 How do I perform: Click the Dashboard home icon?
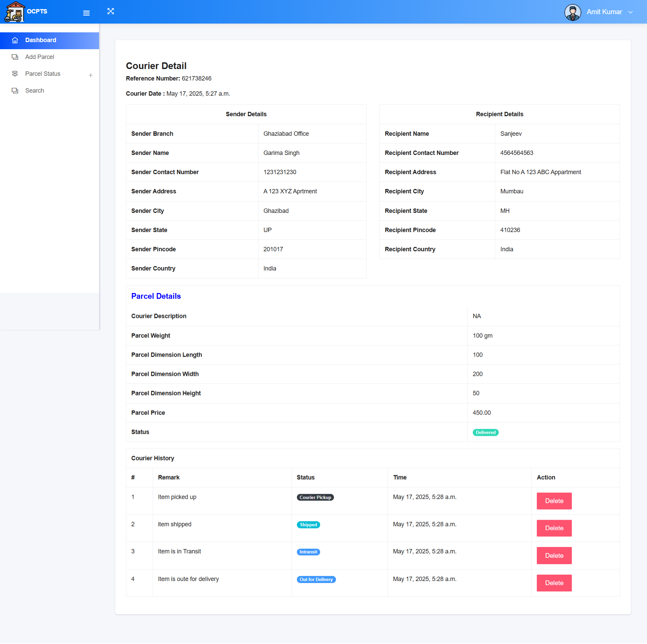pos(15,40)
